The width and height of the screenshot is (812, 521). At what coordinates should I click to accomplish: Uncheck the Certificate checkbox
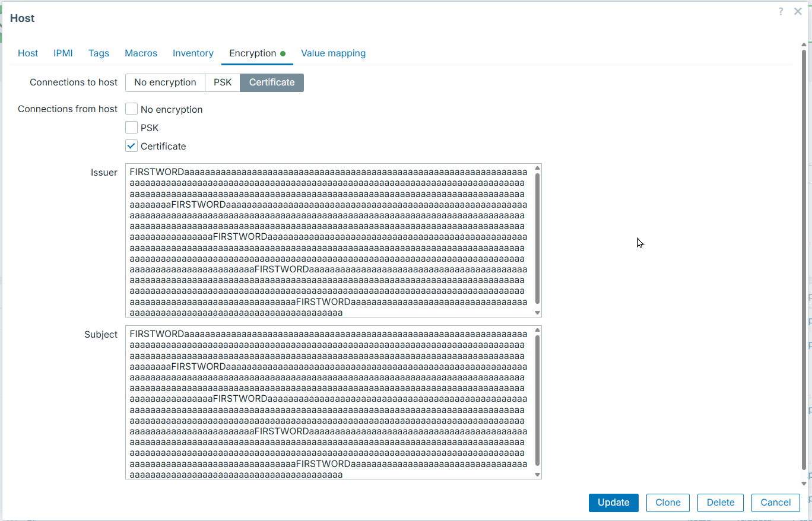132,146
